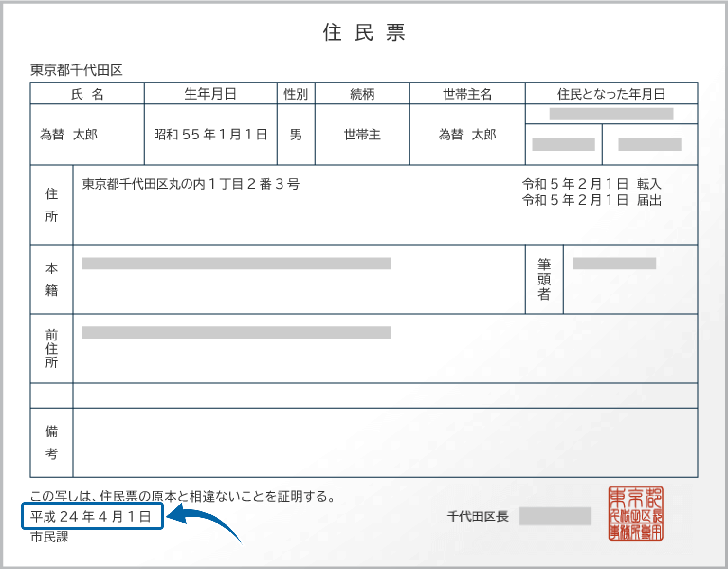Viewport: 728px width, 569px height.
Task: Click the 氏名 column header
Action: tap(87, 94)
